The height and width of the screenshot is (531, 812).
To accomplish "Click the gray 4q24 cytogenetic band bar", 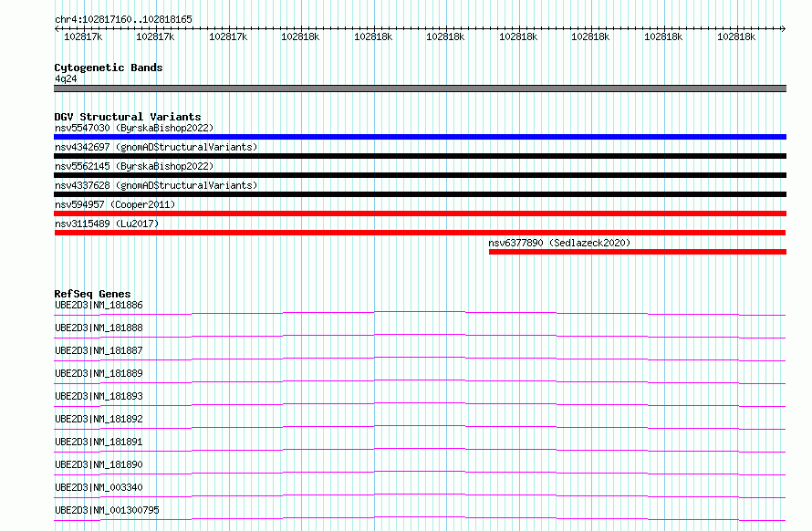I will click(x=420, y=88).
